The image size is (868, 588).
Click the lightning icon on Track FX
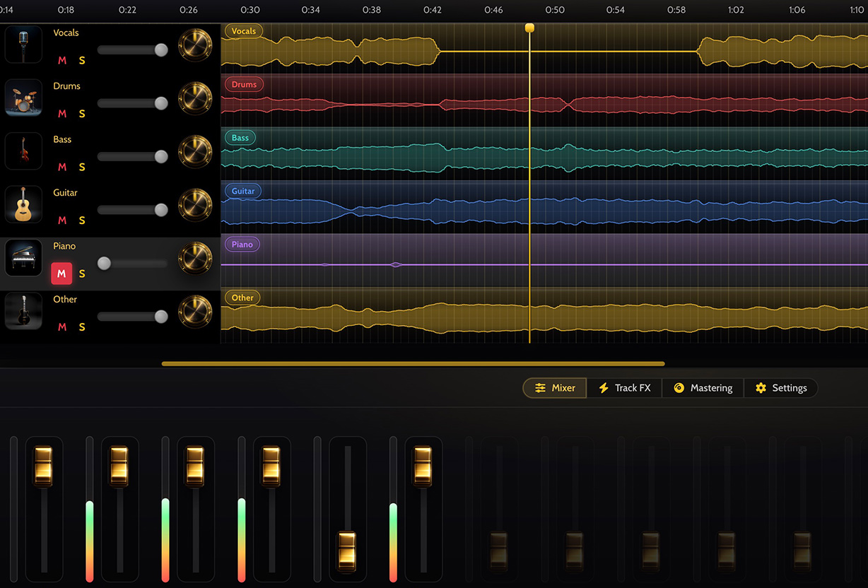605,387
